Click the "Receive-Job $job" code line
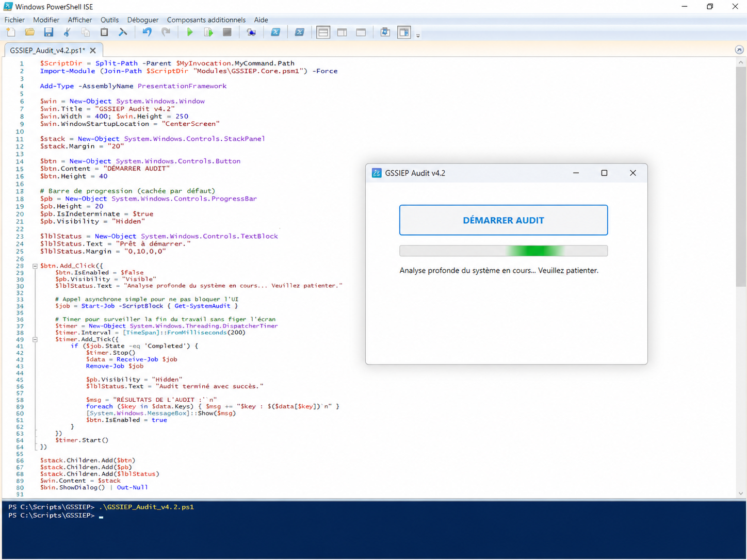The width and height of the screenshot is (747, 560). (x=132, y=359)
